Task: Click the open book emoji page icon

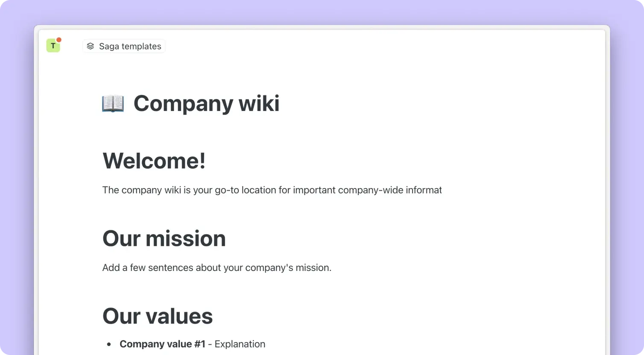Action: pos(113,104)
